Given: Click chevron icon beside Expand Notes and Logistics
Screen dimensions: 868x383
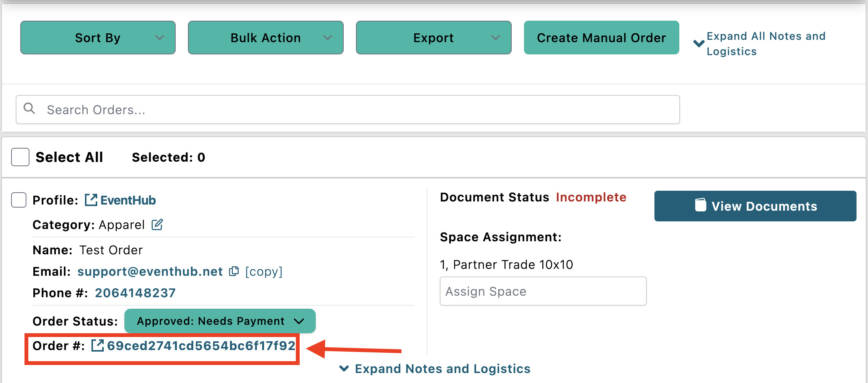Looking at the screenshot, I should [344, 368].
